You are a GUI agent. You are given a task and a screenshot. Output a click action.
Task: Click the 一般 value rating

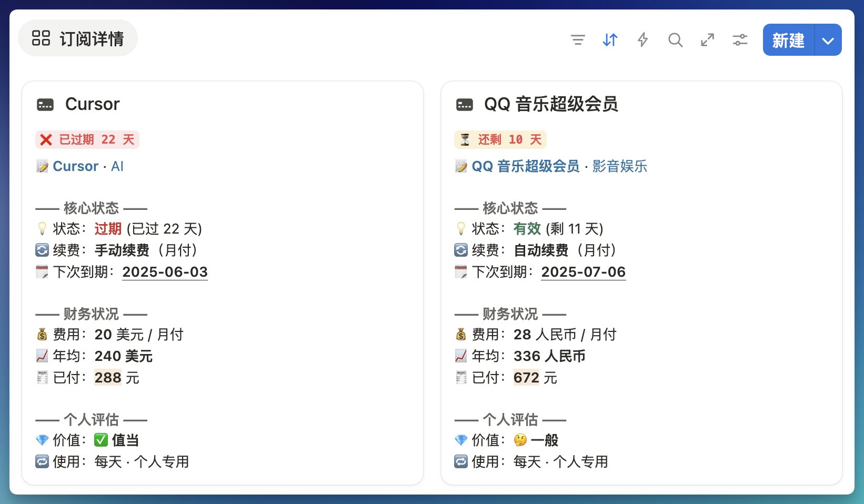[x=545, y=440]
